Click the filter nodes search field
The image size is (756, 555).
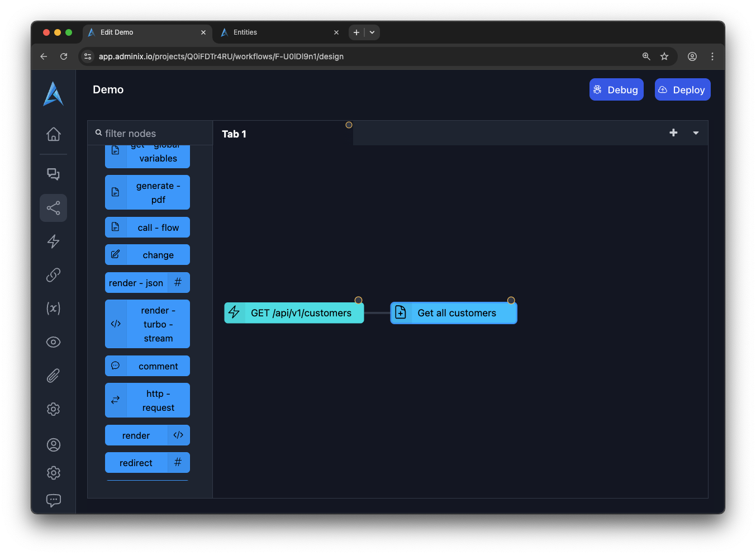(x=151, y=134)
